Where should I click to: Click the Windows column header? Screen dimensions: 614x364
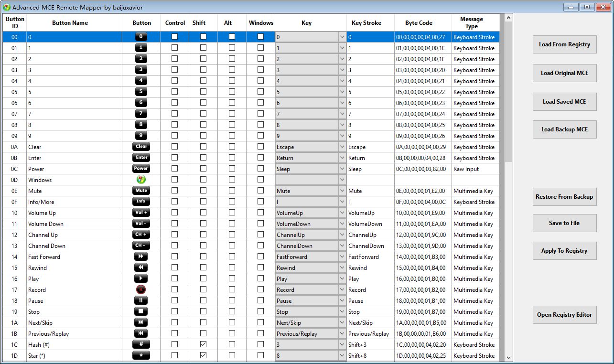(x=261, y=23)
